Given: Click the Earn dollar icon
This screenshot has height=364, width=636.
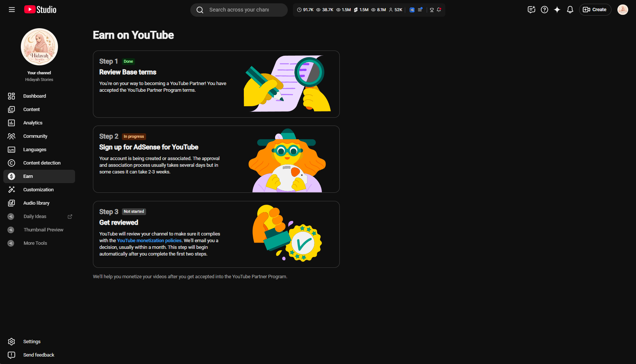Looking at the screenshot, I should point(12,176).
